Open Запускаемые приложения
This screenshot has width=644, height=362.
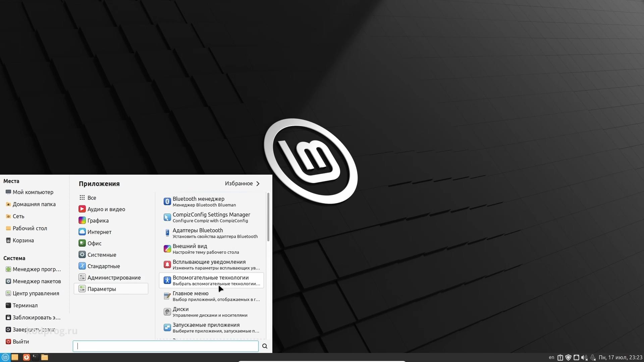click(x=211, y=327)
